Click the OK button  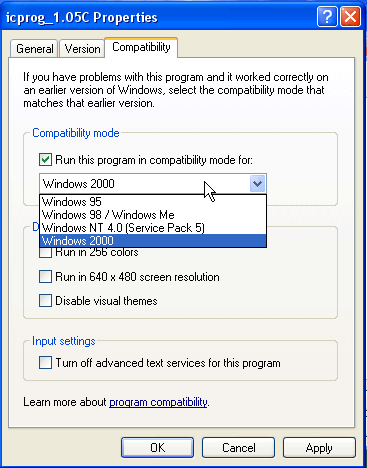pyautogui.click(x=157, y=448)
